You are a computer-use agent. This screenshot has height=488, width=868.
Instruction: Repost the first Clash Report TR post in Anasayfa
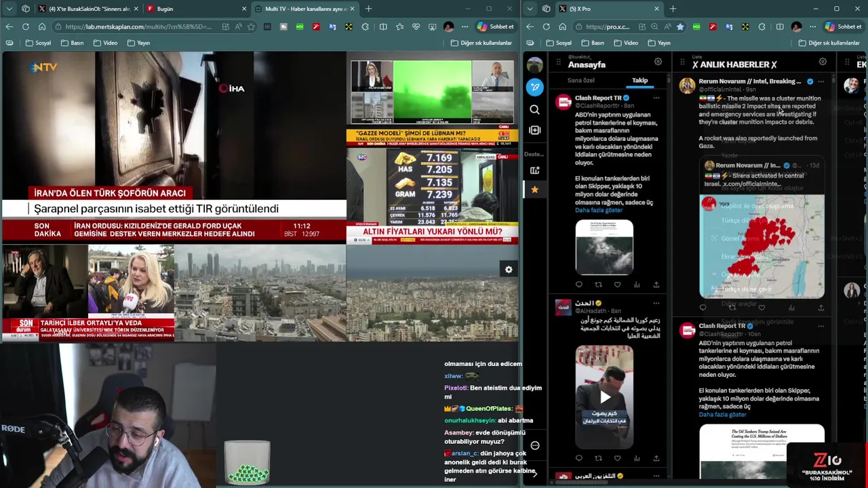tap(598, 285)
